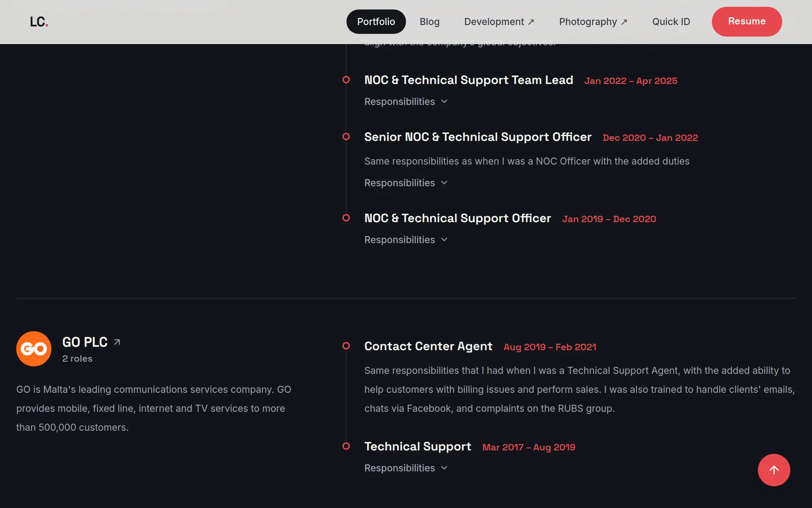
Task: Click the Technical Support role title
Action: [418, 447]
